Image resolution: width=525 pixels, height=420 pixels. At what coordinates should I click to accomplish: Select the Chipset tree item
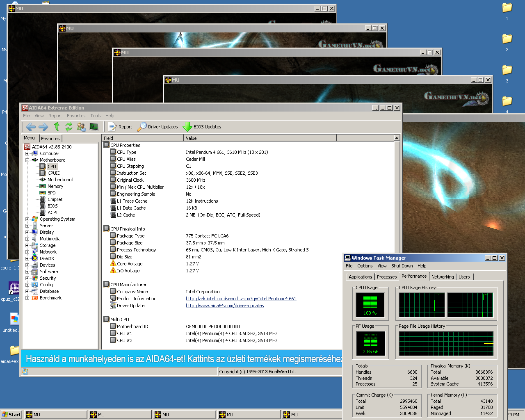click(55, 199)
